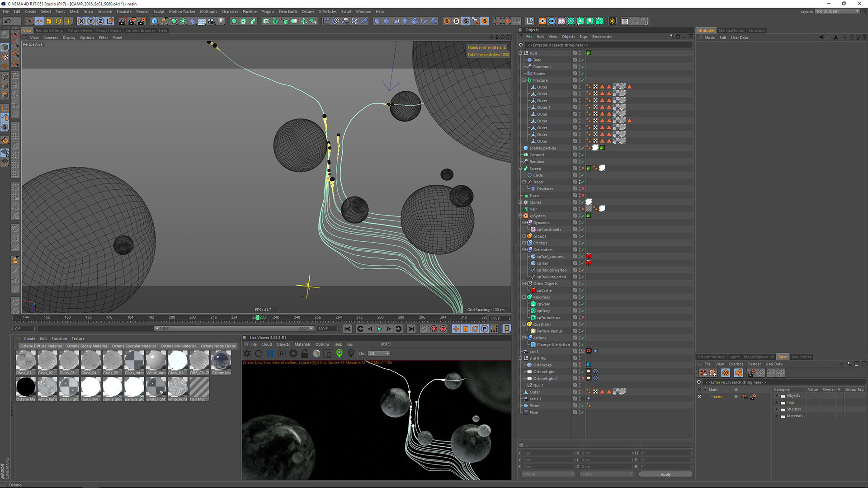Toggle X axis lock
Image resolution: width=868 pixels, height=488 pixels.
click(x=81, y=21)
